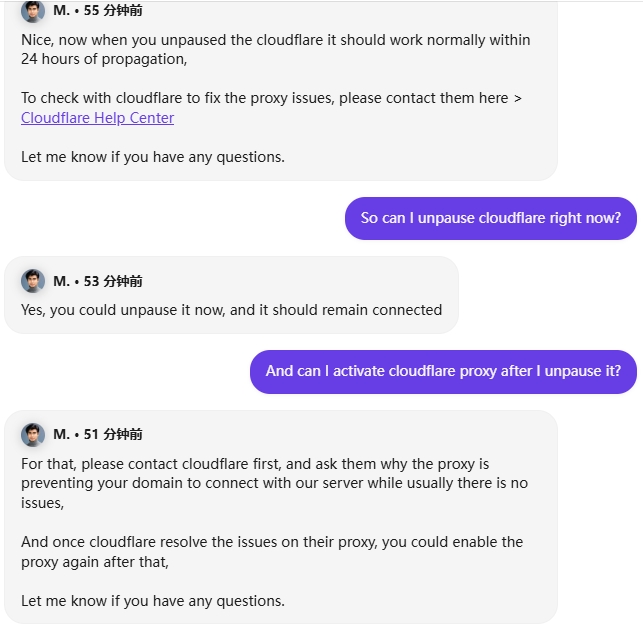Click the 53 分钟前 timestamp
643x632 pixels.
click(x=113, y=281)
